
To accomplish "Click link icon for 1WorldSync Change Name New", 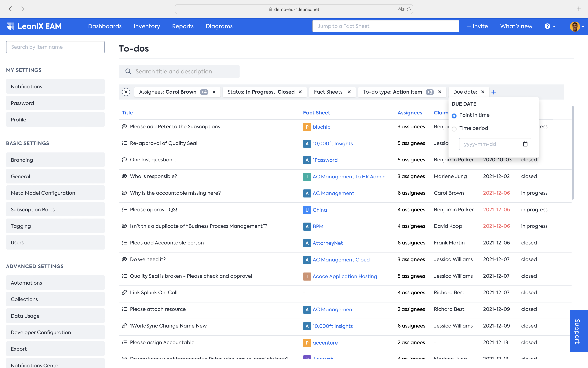I will (x=124, y=326).
